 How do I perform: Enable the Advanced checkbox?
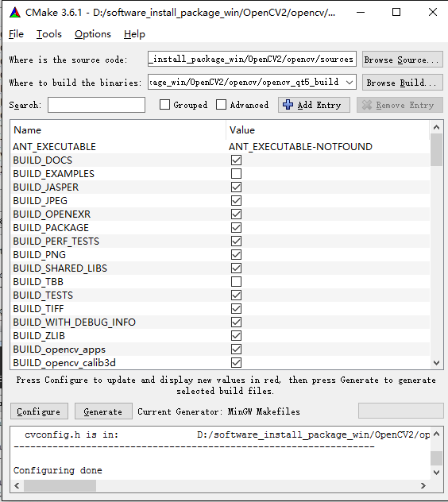pyautogui.click(x=221, y=105)
